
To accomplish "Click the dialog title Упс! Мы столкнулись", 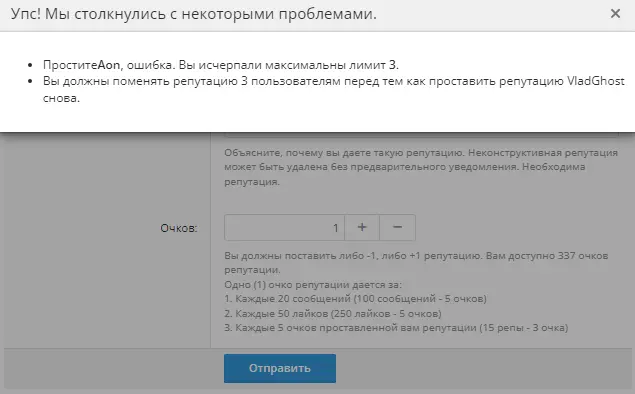I will coord(194,14).
